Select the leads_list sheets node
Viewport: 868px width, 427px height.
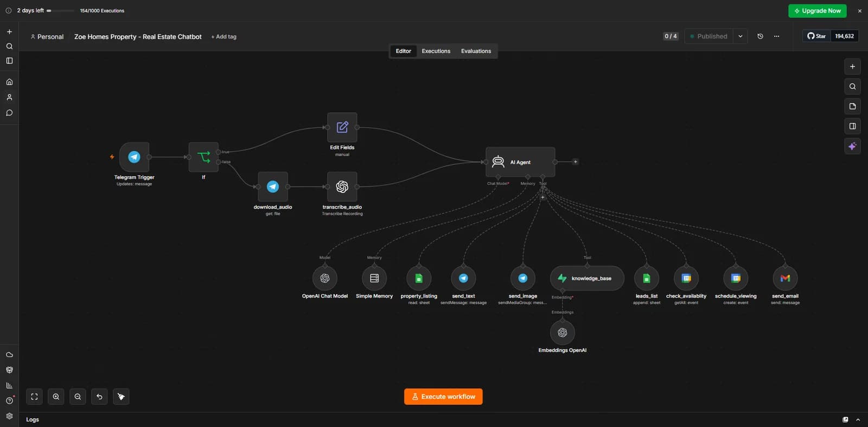(647, 278)
